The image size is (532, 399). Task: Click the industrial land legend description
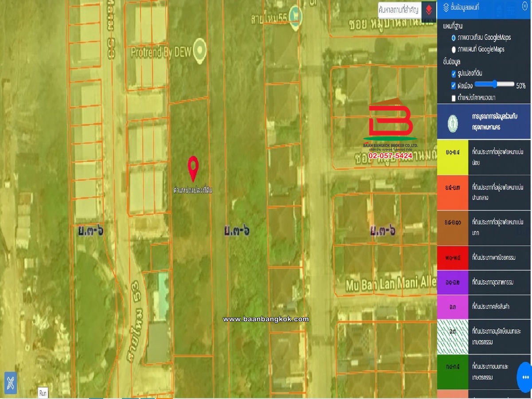[x=494, y=282]
